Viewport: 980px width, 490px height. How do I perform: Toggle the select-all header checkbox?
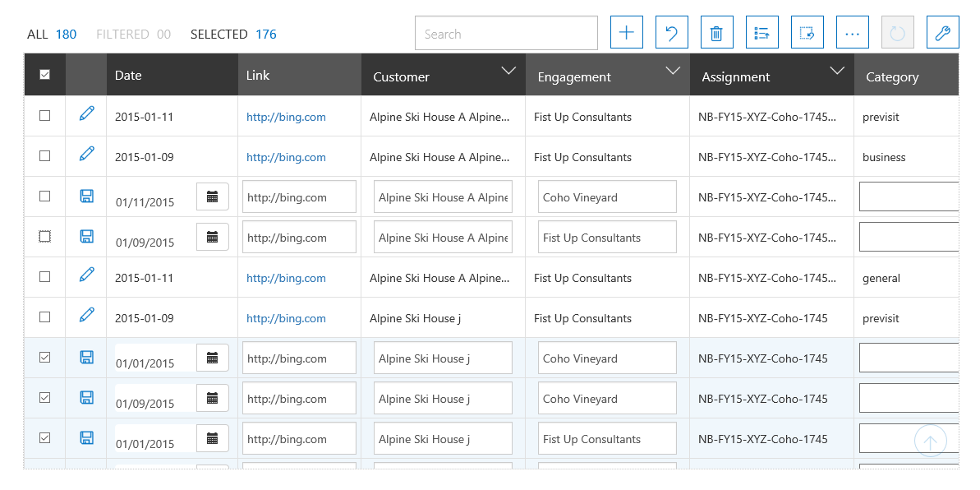pos(44,75)
